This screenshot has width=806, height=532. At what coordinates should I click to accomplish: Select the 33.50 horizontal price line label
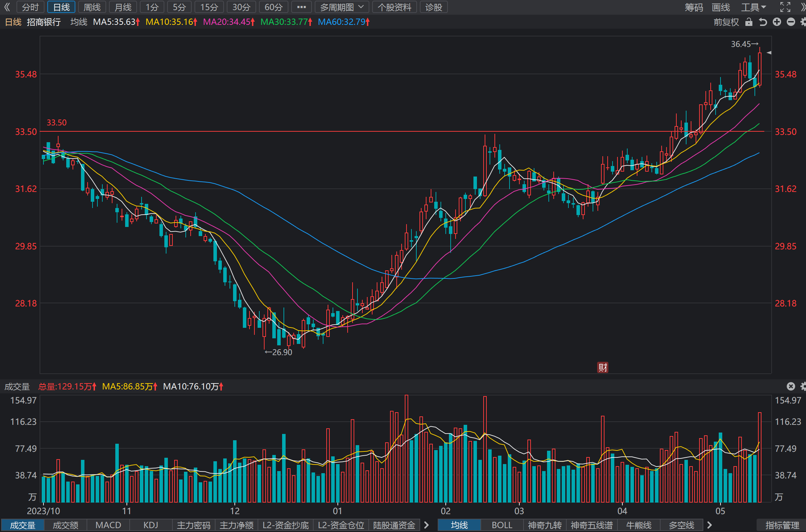[57, 123]
